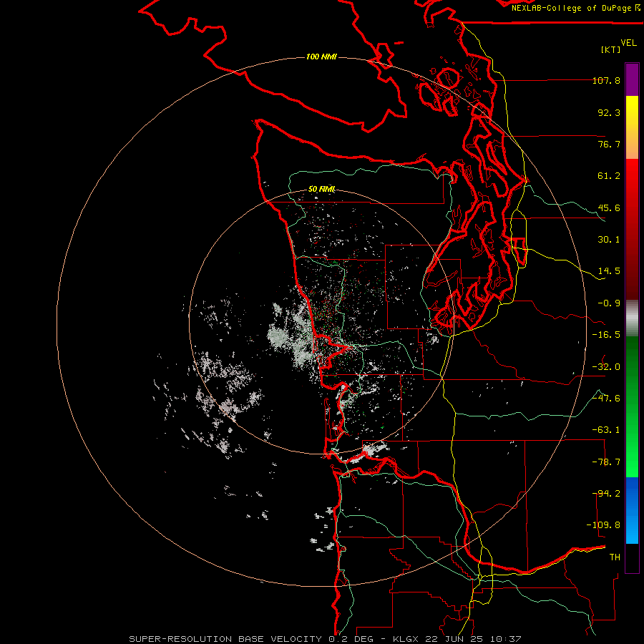Screen dimensions: 644x644
Task: Click the 107.8 legend value
Action: click(606, 80)
